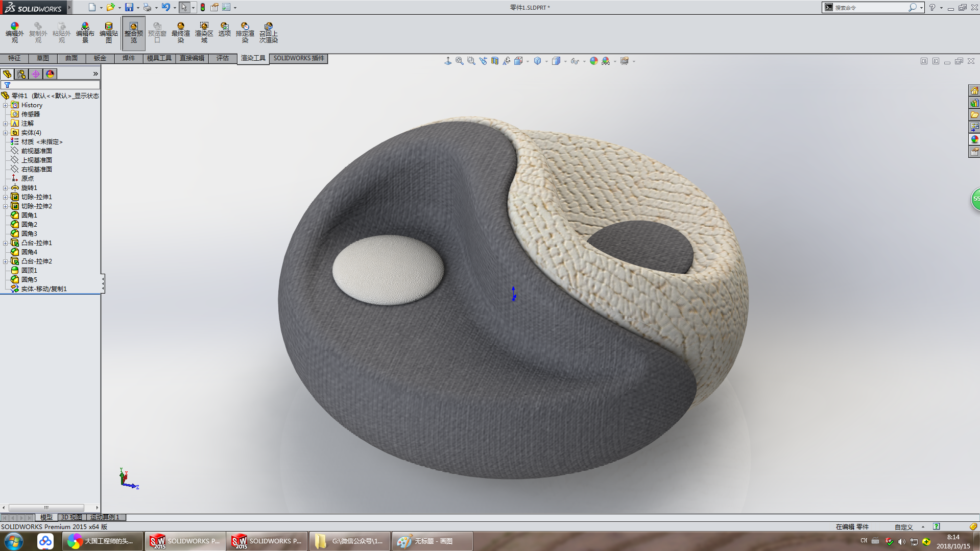The image size is (980, 551).
Task: Open the render Options (选项) icon
Action: pyautogui.click(x=224, y=30)
